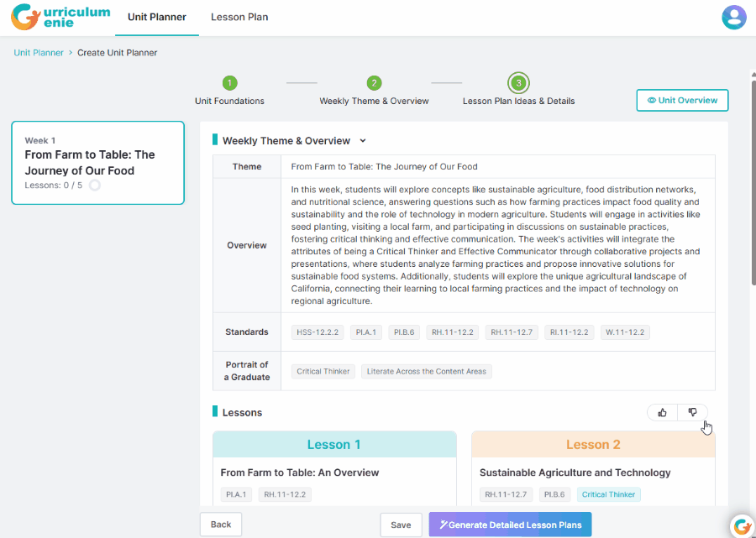This screenshot has width=756, height=538.
Task: Follow the Unit Planner breadcrumb link
Action: [x=39, y=53]
